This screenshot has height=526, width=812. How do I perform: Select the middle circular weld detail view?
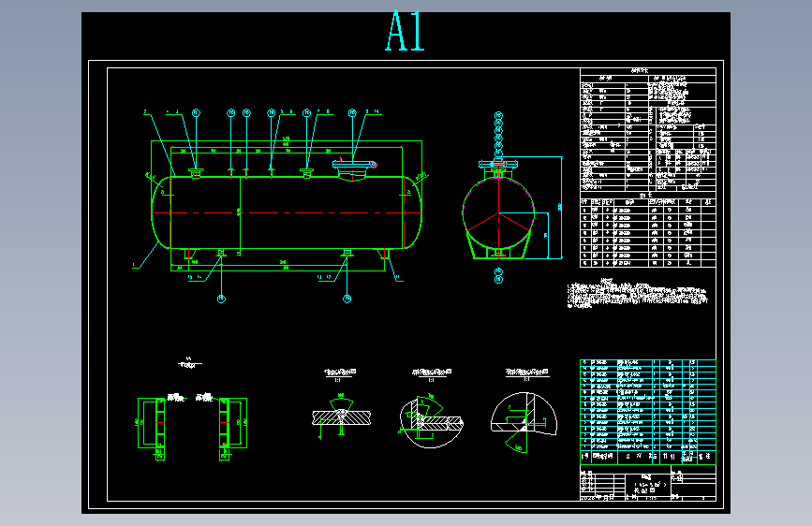pyautogui.click(x=431, y=420)
